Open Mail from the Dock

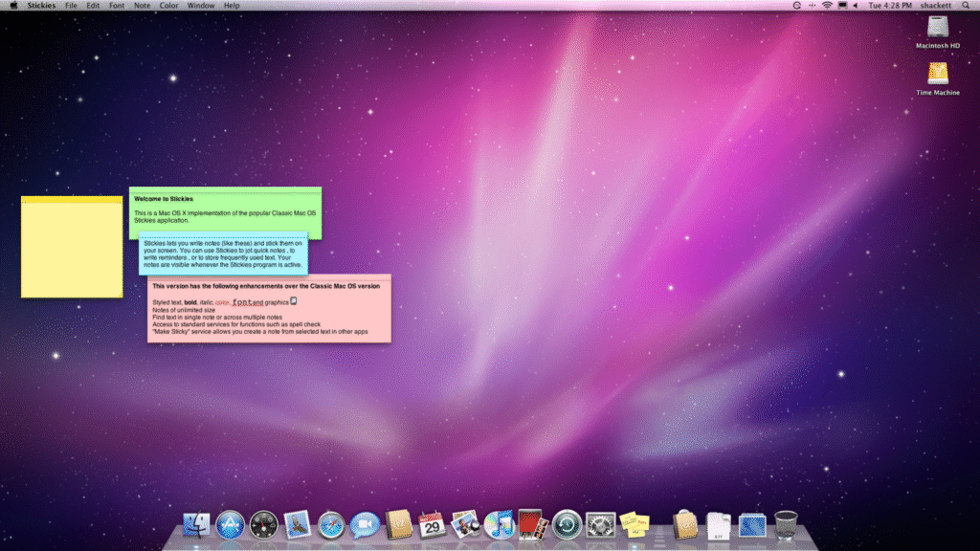tap(296, 524)
